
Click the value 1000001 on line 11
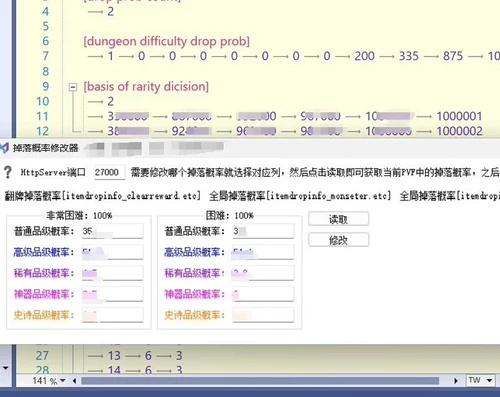point(459,116)
